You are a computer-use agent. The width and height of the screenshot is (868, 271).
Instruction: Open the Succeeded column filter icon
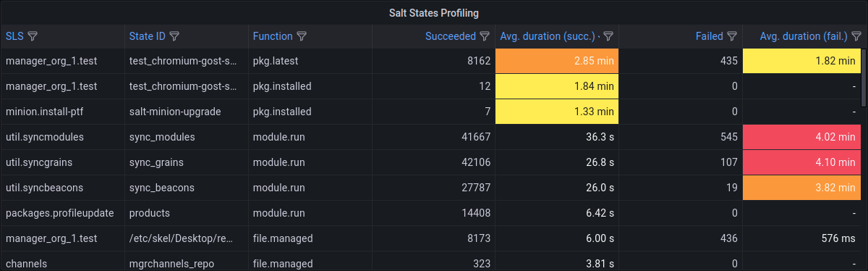pyautogui.click(x=485, y=36)
